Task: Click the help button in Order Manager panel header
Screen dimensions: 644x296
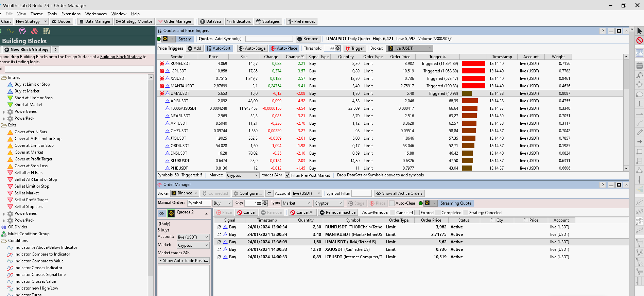Action: [603, 185]
